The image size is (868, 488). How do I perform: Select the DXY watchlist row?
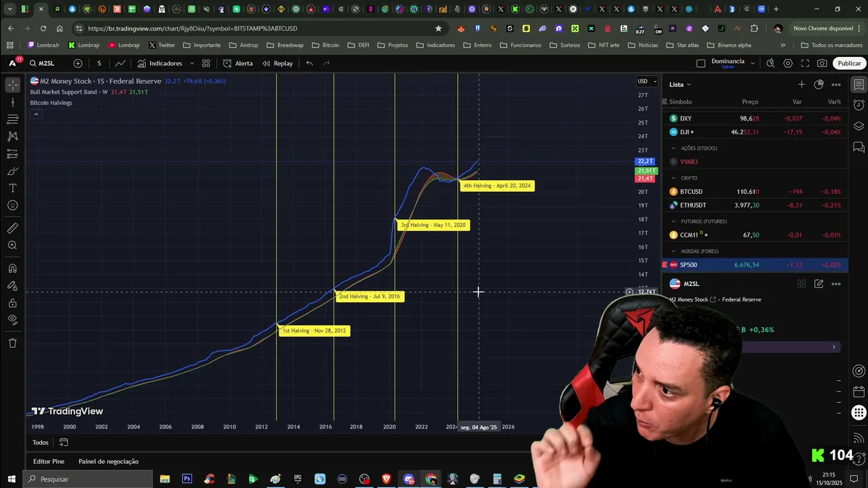(755, 119)
